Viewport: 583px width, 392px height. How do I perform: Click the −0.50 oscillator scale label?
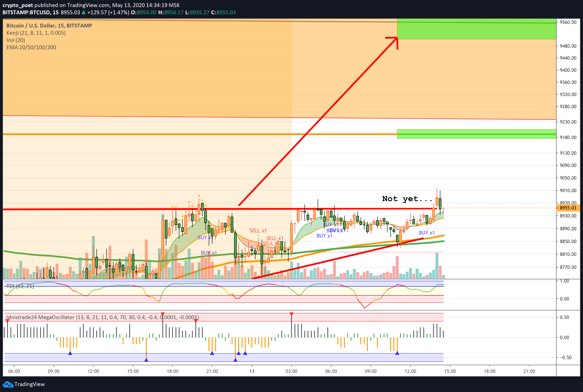point(566,357)
